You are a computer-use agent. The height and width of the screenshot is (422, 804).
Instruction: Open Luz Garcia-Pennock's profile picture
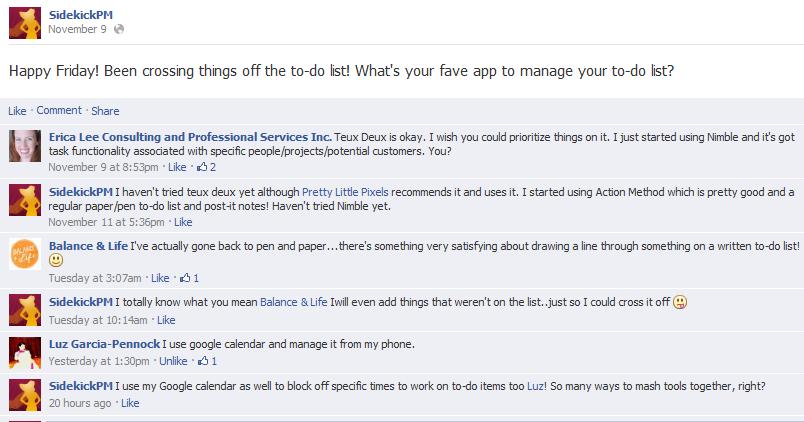25,353
